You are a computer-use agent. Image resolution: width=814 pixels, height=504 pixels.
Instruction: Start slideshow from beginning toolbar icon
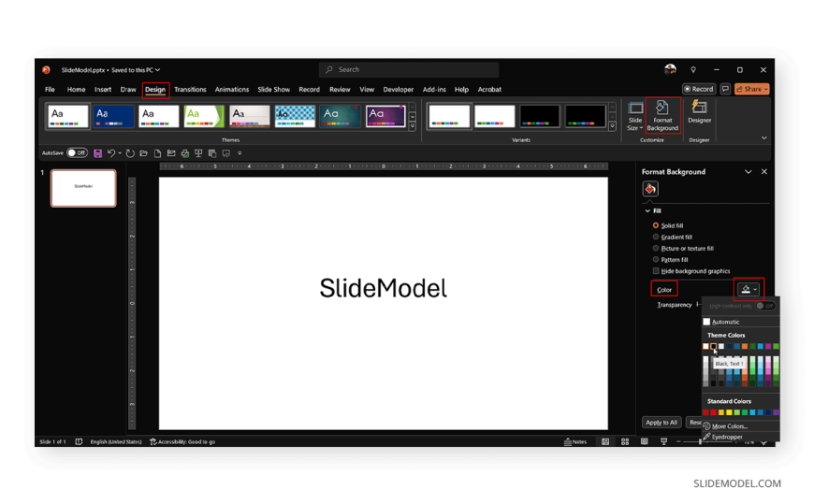click(x=198, y=153)
